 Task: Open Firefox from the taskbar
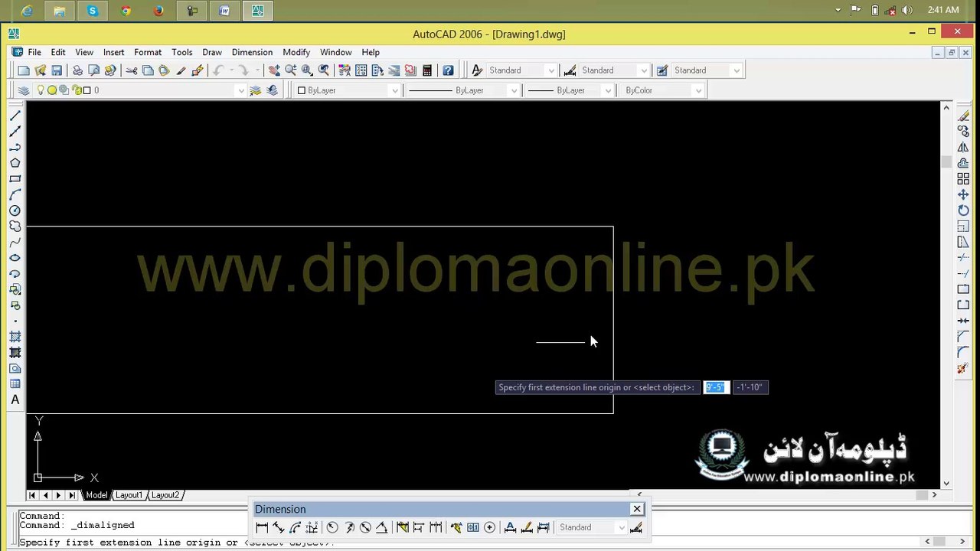click(x=158, y=11)
